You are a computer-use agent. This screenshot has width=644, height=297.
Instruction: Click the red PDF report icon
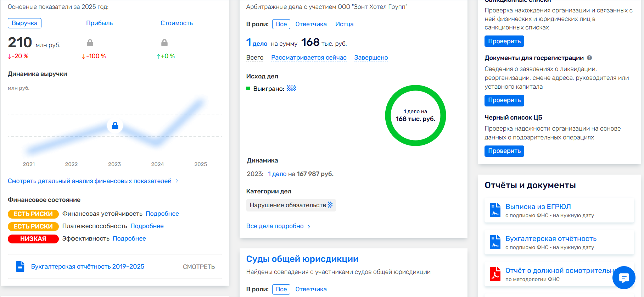(495, 274)
